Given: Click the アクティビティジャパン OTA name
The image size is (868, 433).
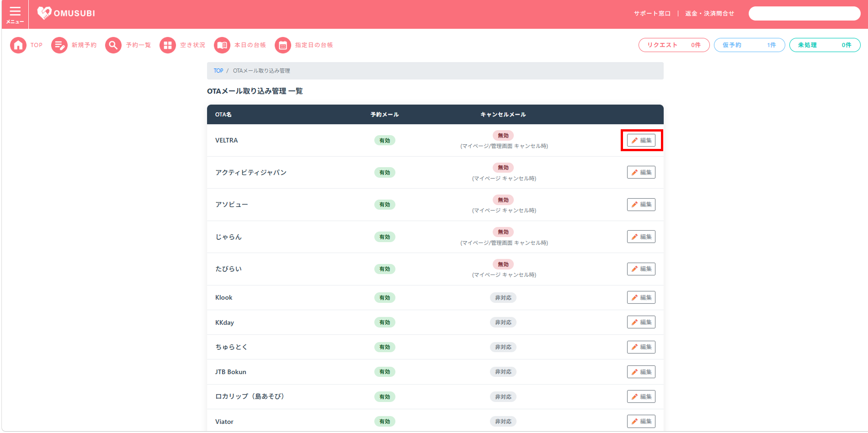Looking at the screenshot, I should point(251,172).
